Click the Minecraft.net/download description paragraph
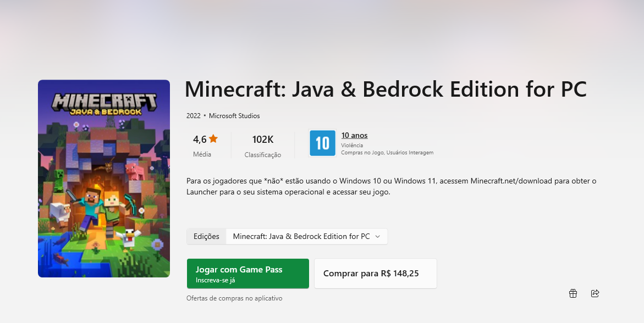The height and width of the screenshot is (323, 644). [x=392, y=186]
